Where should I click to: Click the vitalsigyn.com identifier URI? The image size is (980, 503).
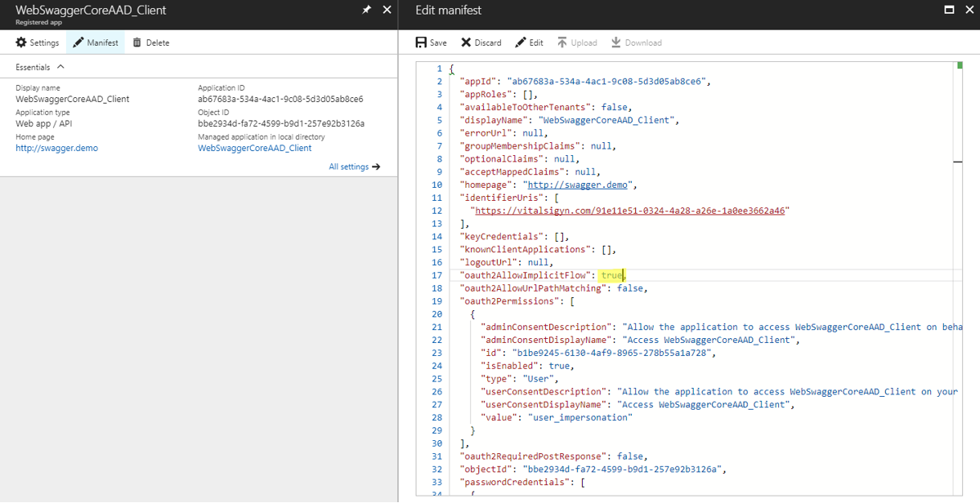(629, 211)
